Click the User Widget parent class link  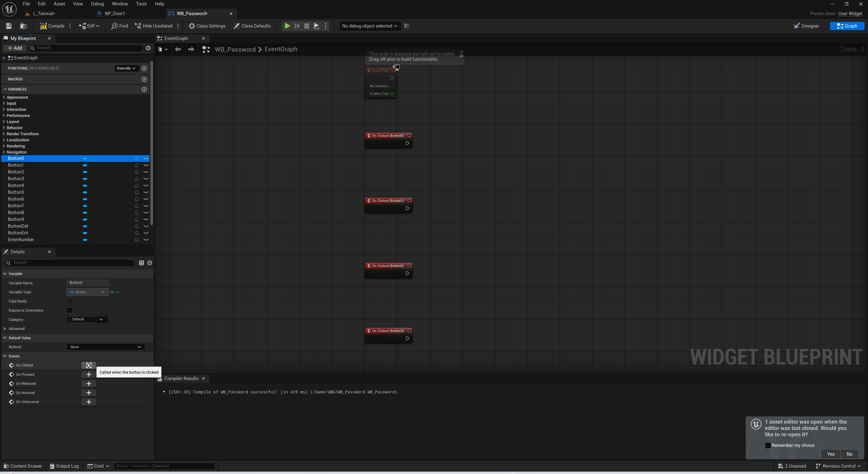pos(850,14)
